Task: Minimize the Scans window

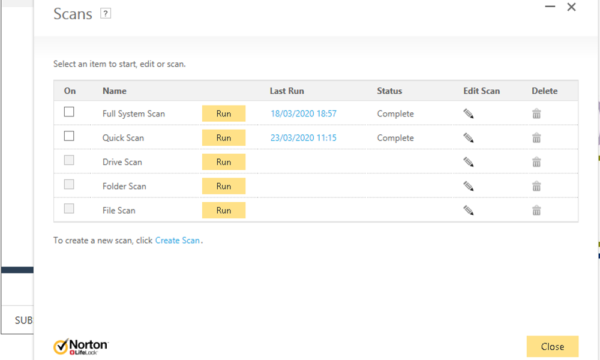Action: [550, 7]
